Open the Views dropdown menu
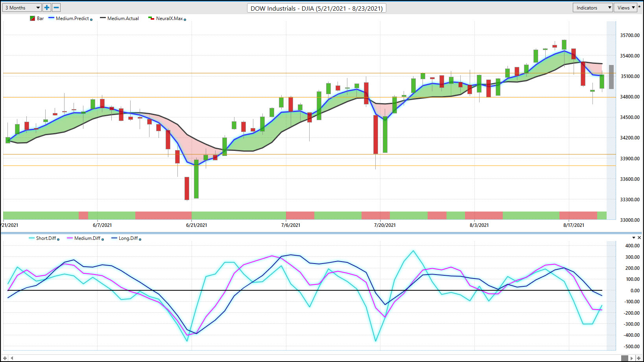The width and height of the screenshot is (644, 362). point(626,7)
